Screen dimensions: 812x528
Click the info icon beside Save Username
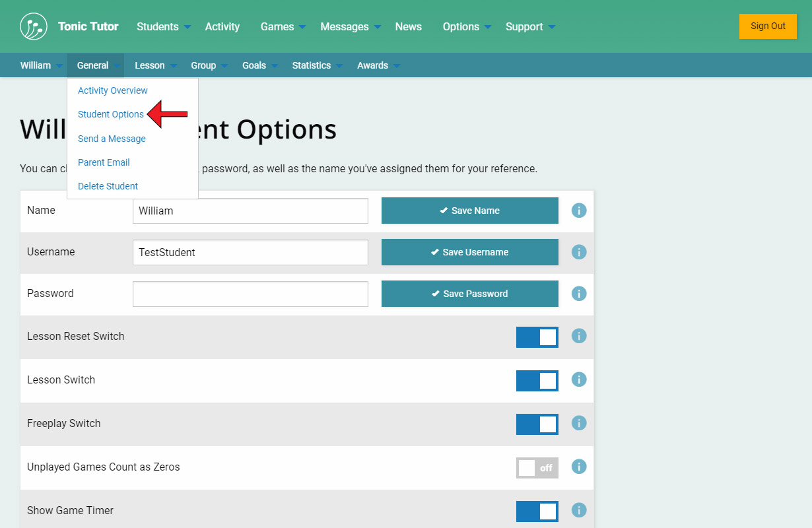pyautogui.click(x=579, y=252)
